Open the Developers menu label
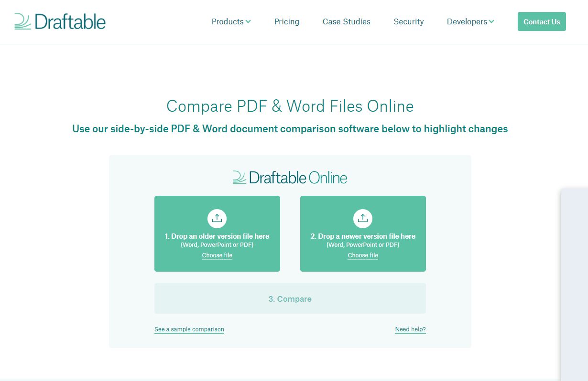588x381 pixels. 467,21
